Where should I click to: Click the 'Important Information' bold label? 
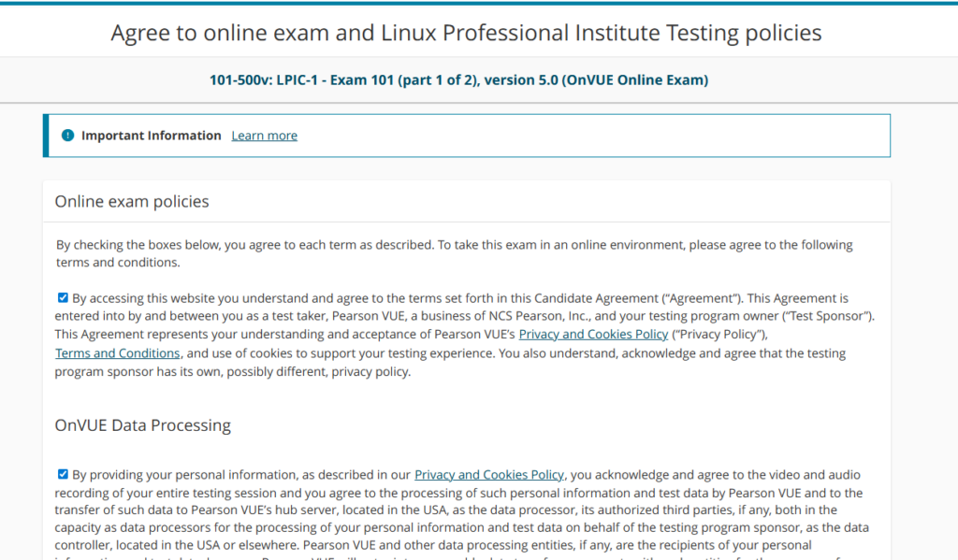[152, 136]
